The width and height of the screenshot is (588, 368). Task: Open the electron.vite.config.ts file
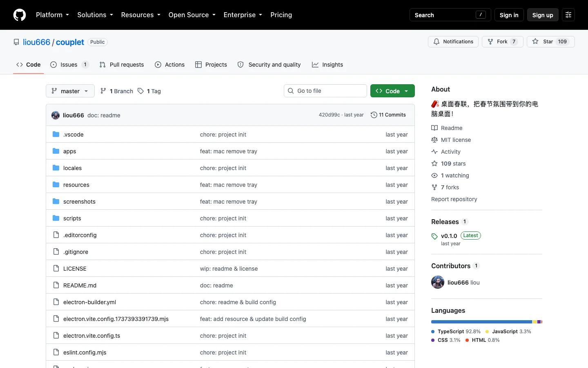(x=91, y=336)
